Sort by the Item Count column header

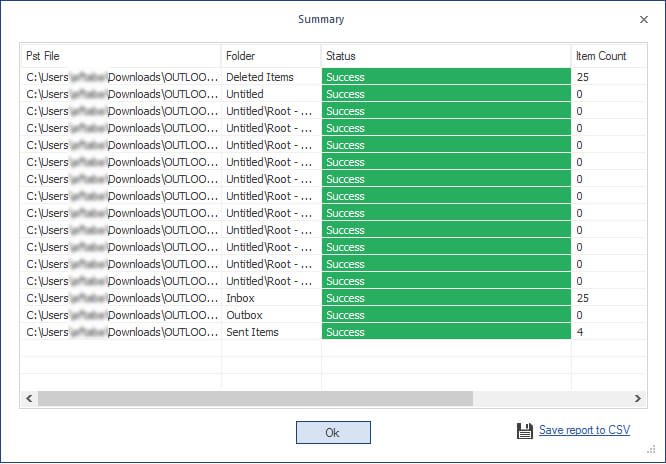click(609, 56)
